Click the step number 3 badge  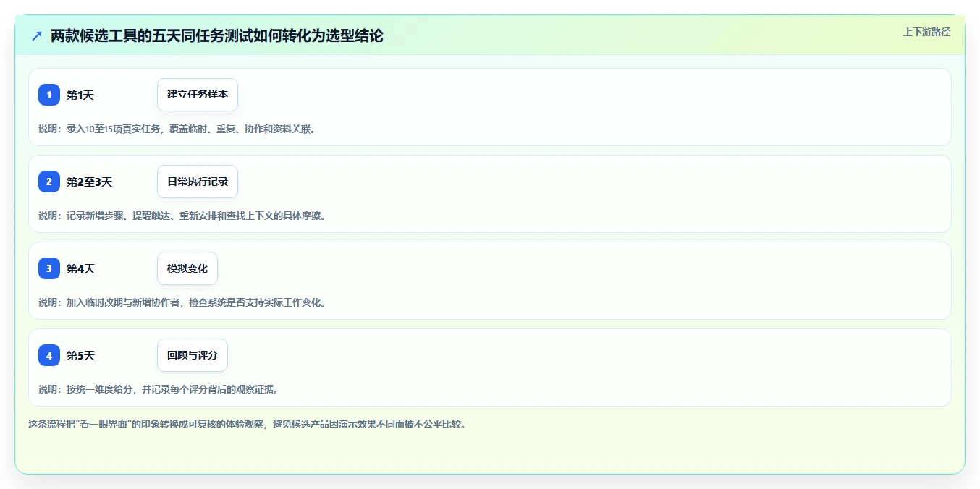coord(49,268)
